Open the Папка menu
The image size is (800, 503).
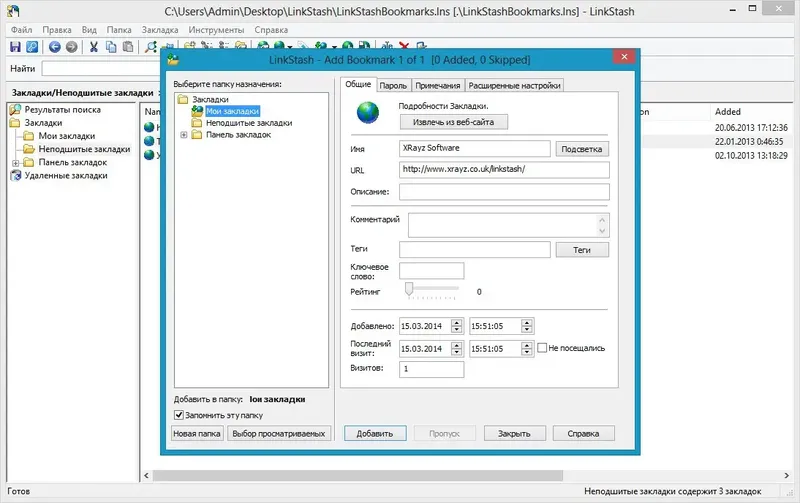click(119, 30)
